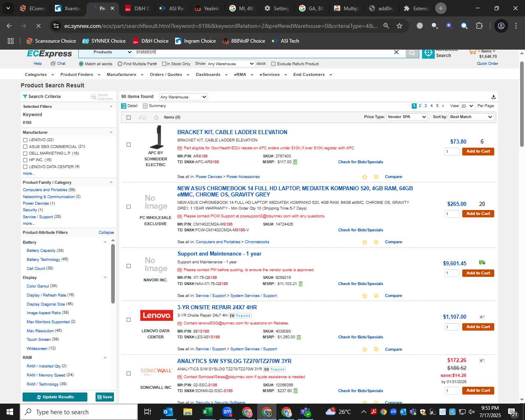Click the truck shipping icon for Navori item
The height and width of the screenshot is (420, 525).
(482, 262)
